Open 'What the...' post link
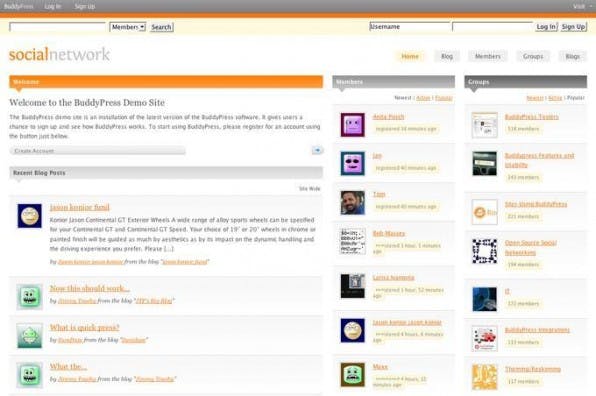 tap(68, 367)
